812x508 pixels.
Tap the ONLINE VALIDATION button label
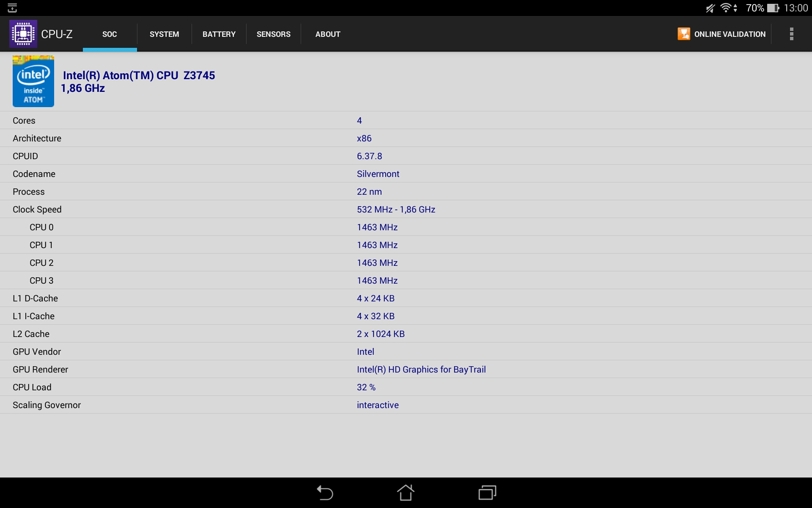tap(730, 34)
